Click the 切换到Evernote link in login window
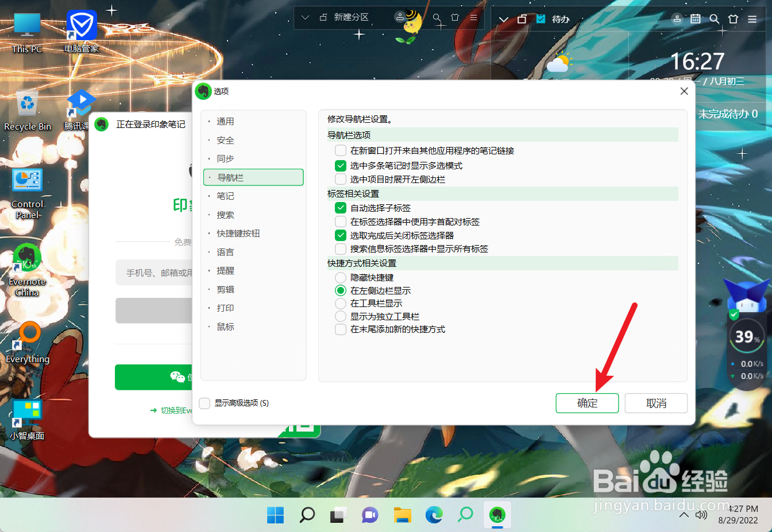772x532 pixels. (x=171, y=410)
